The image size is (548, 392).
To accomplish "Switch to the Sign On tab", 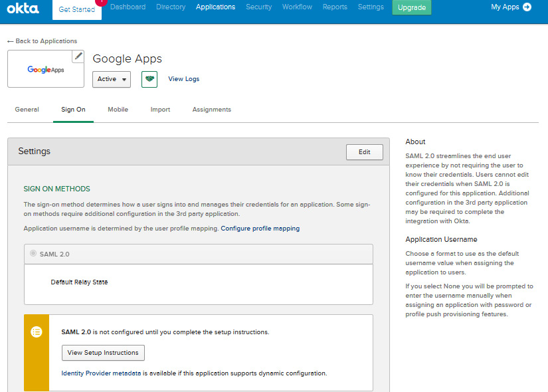I will click(x=73, y=110).
